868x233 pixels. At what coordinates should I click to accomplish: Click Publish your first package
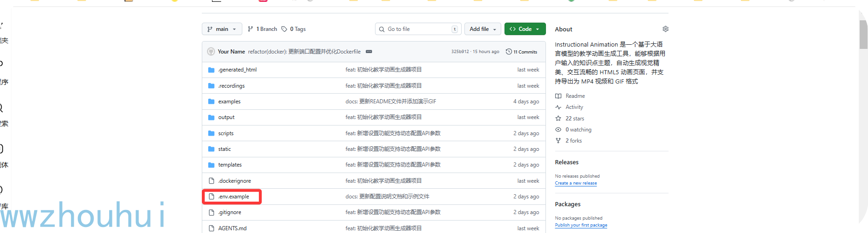pyautogui.click(x=581, y=225)
